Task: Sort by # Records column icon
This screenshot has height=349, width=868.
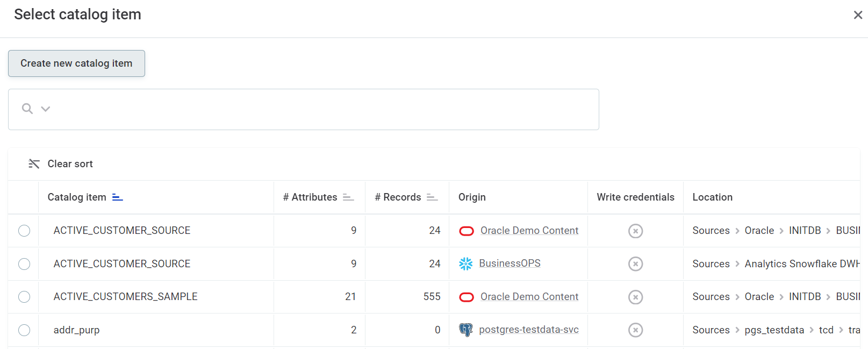Action: (x=432, y=197)
